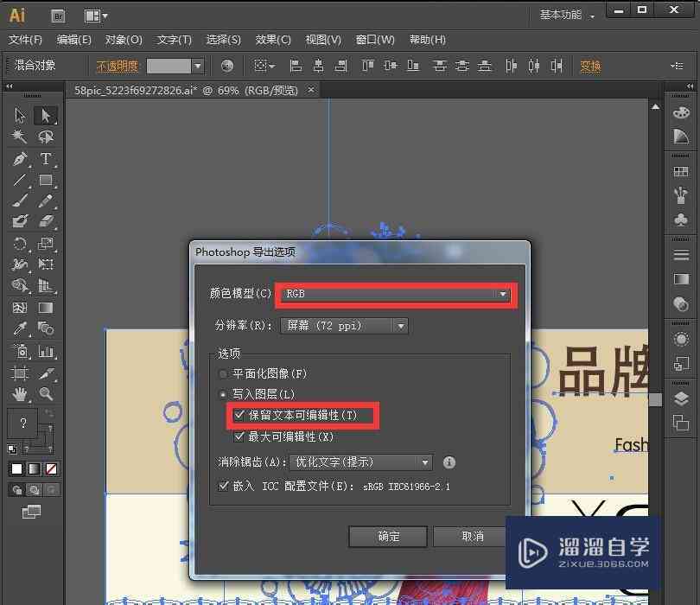Click the white Color fill mode swatch
700x605 pixels.
pos(16,468)
